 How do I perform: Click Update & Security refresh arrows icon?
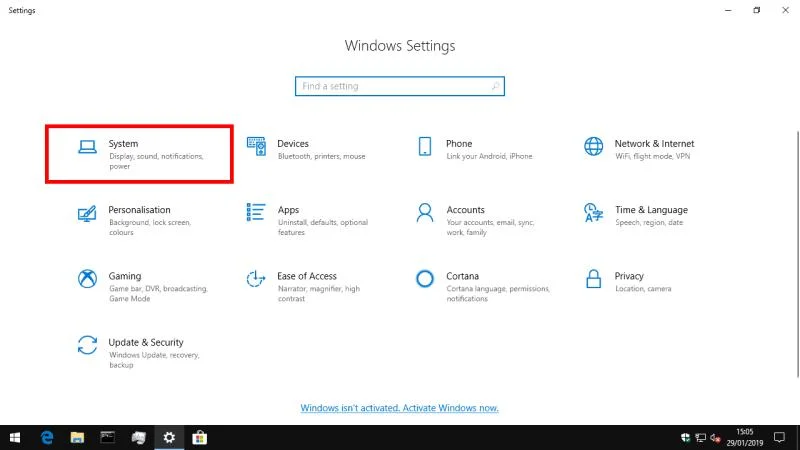click(x=87, y=345)
